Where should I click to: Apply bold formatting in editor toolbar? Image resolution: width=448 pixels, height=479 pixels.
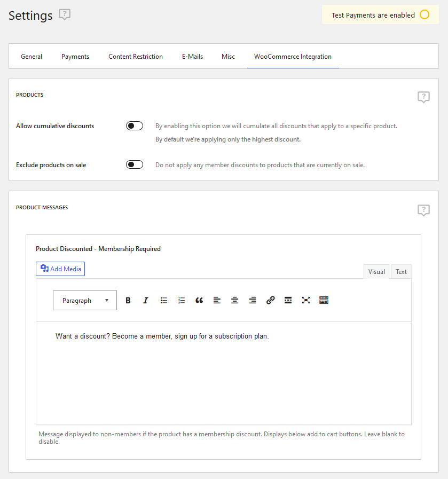pos(128,300)
